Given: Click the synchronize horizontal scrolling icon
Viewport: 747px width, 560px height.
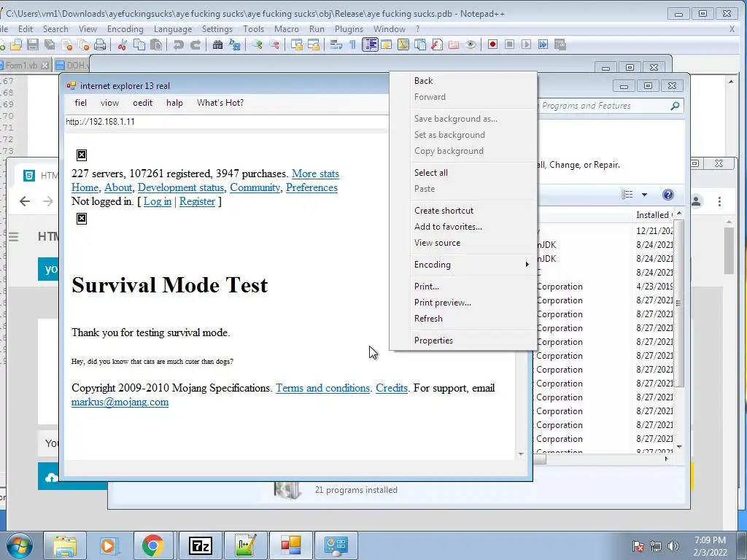Looking at the screenshot, I should tap(314, 44).
